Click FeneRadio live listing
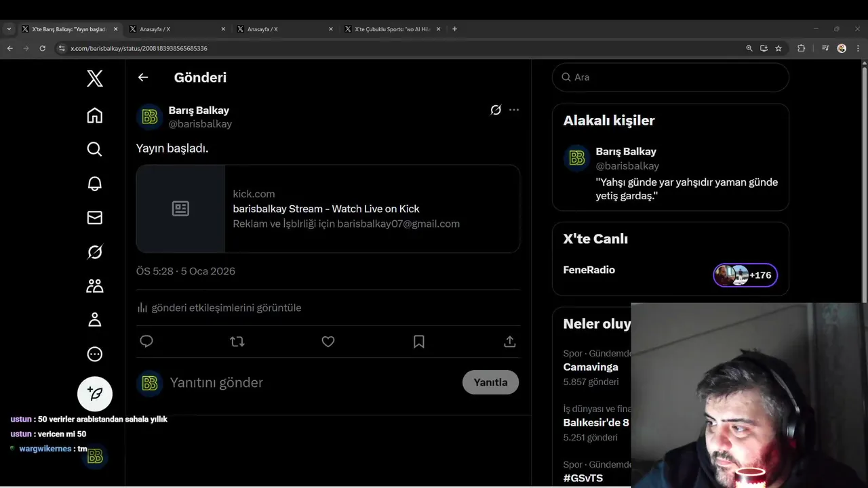Screen dimensions: 868x488 click(589, 270)
